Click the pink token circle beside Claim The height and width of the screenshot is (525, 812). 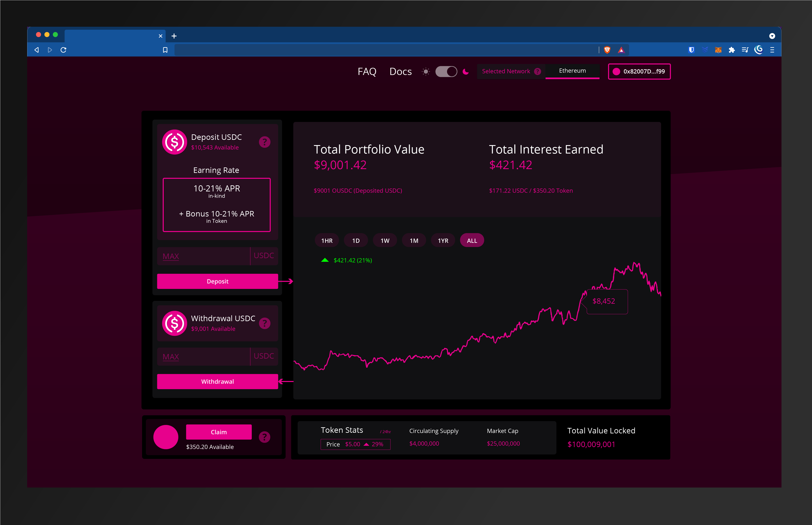pos(166,437)
